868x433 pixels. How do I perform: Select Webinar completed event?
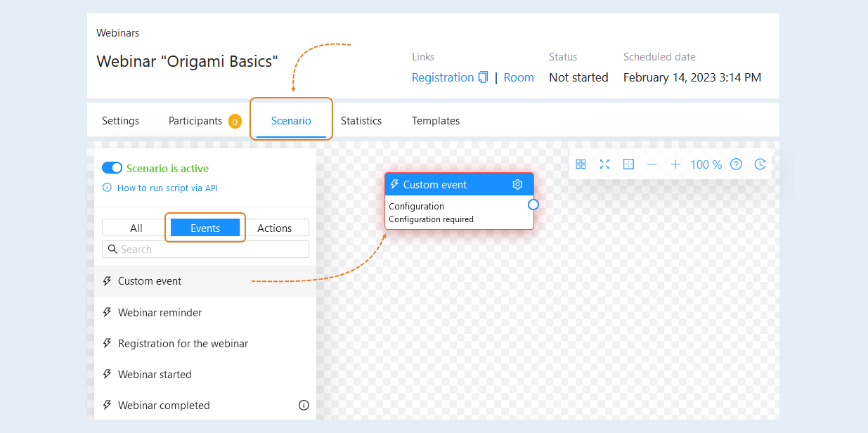click(x=205, y=405)
